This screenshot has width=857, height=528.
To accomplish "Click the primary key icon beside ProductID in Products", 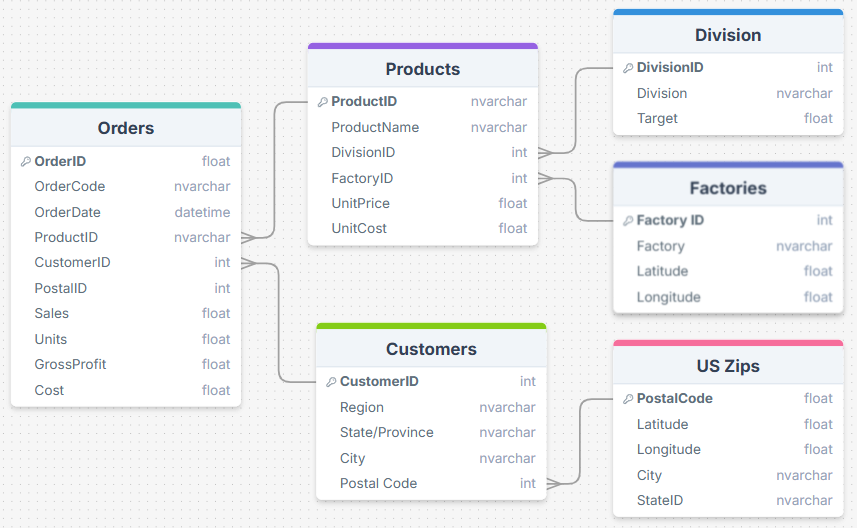I will click(x=322, y=102).
